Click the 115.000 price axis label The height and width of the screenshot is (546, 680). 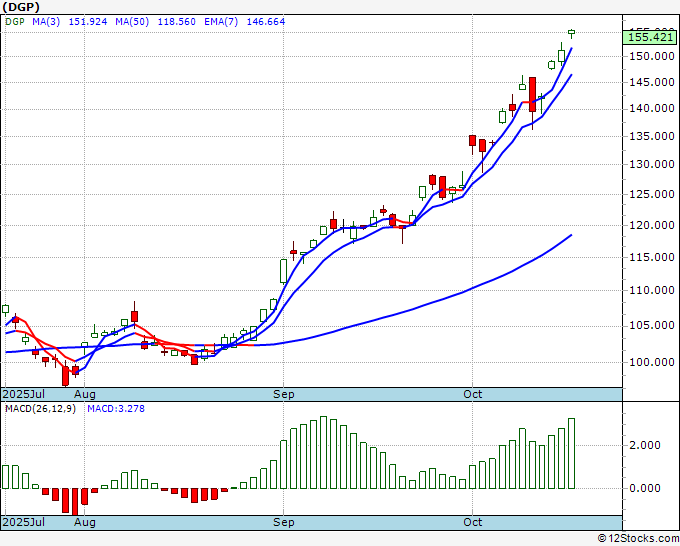(652, 258)
